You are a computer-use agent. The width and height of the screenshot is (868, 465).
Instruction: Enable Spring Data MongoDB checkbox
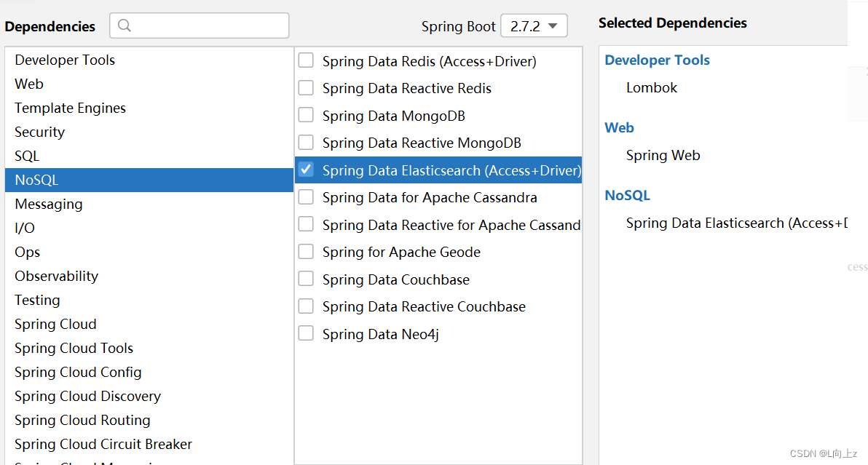pyautogui.click(x=306, y=115)
